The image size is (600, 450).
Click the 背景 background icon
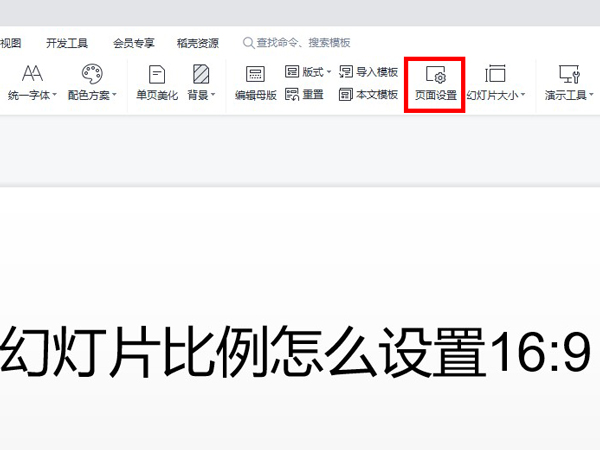[201, 75]
